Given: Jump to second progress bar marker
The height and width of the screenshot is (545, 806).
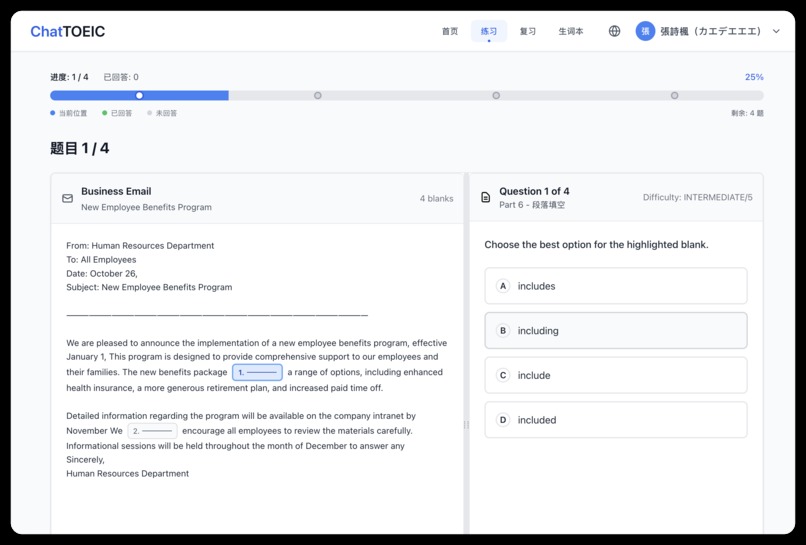Looking at the screenshot, I should (318, 96).
